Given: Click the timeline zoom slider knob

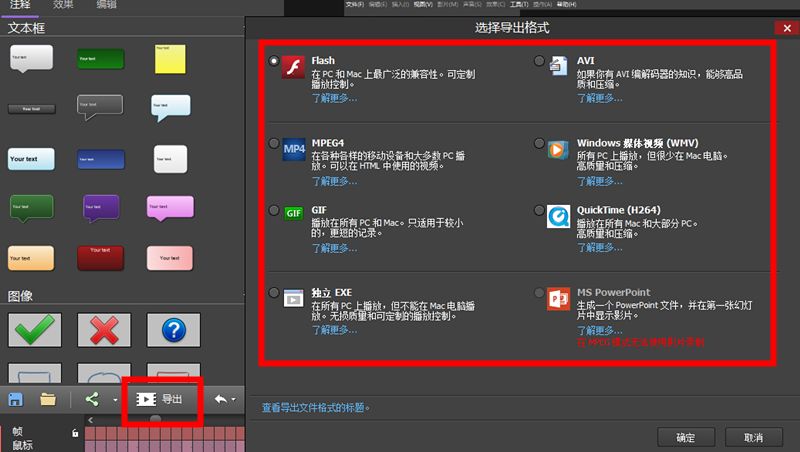Looking at the screenshot, I should point(156,418).
